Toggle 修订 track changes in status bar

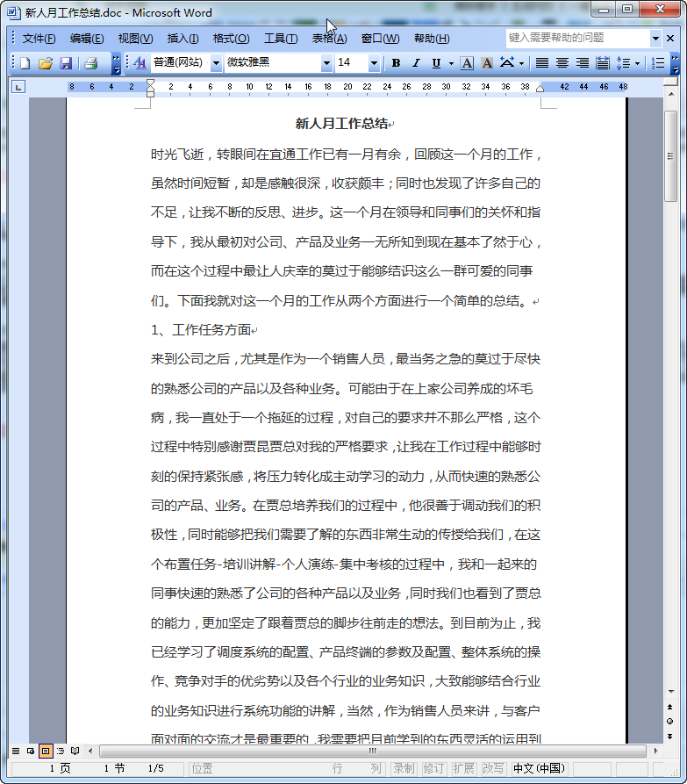click(433, 768)
